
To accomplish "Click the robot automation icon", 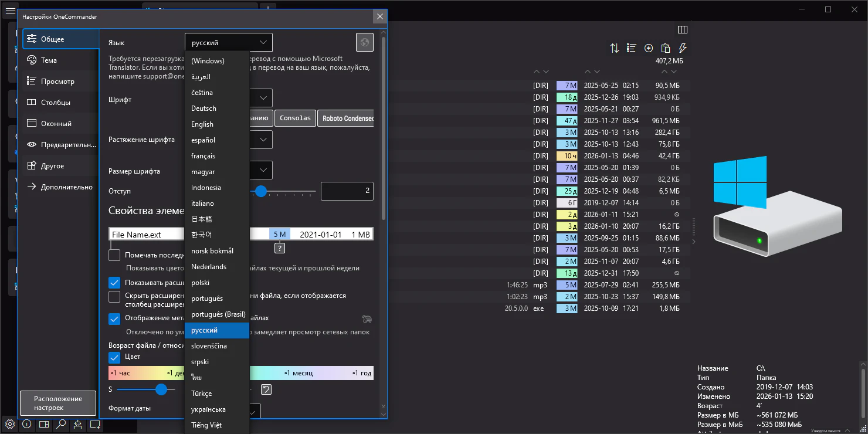I will [x=78, y=424].
